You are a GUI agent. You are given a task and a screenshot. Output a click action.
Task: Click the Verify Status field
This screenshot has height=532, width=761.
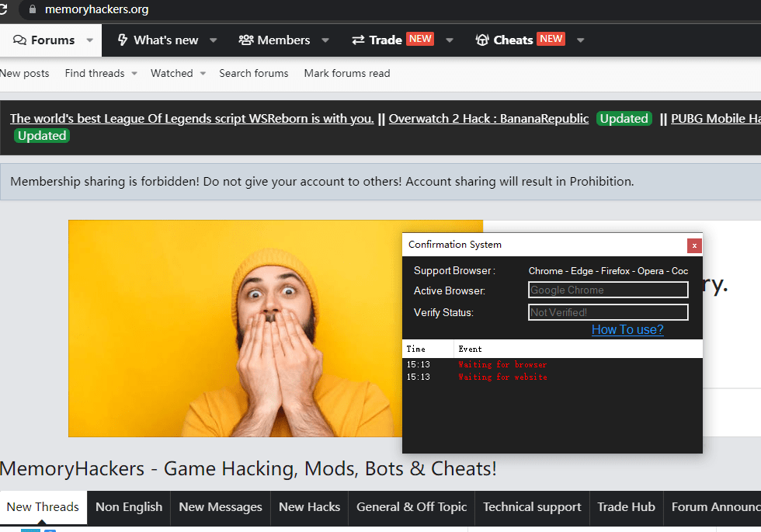point(607,312)
